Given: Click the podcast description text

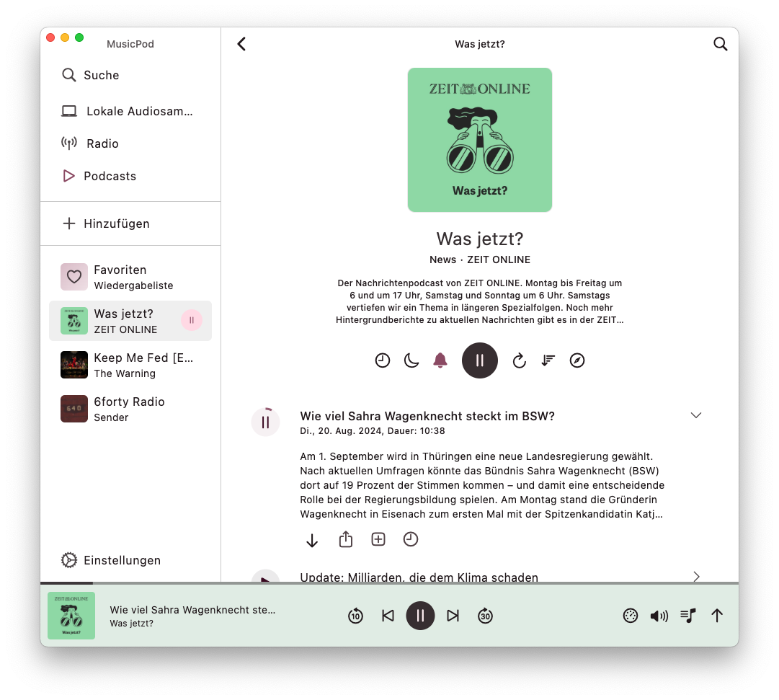Looking at the screenshot, I should (x=480, y=301).
